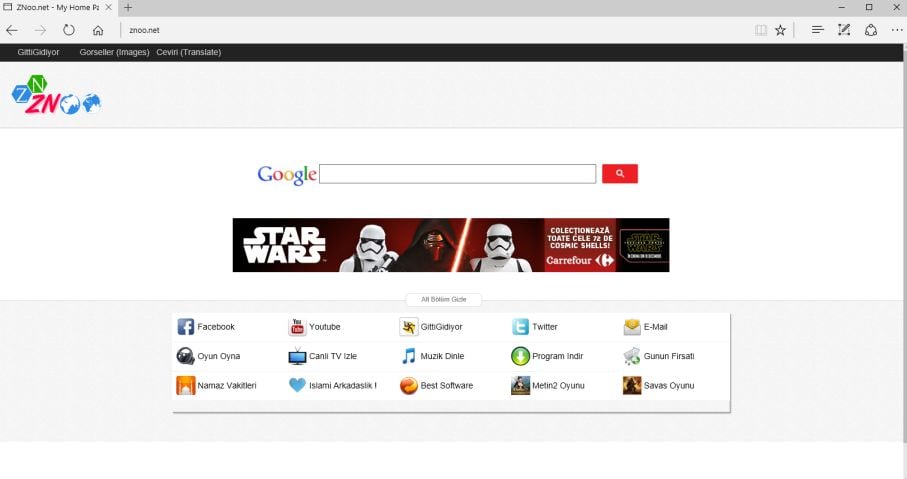Click the Gunun Firsati cart icon

(632, 356)
